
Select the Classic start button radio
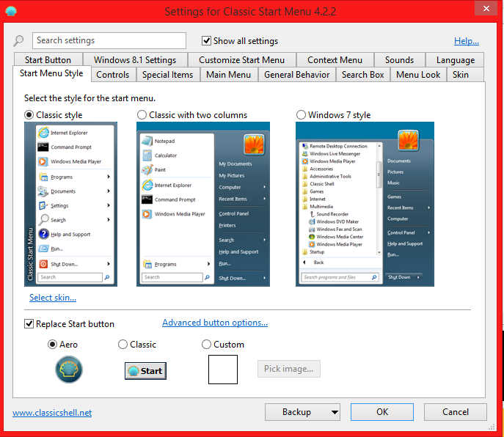pos(123,345)
